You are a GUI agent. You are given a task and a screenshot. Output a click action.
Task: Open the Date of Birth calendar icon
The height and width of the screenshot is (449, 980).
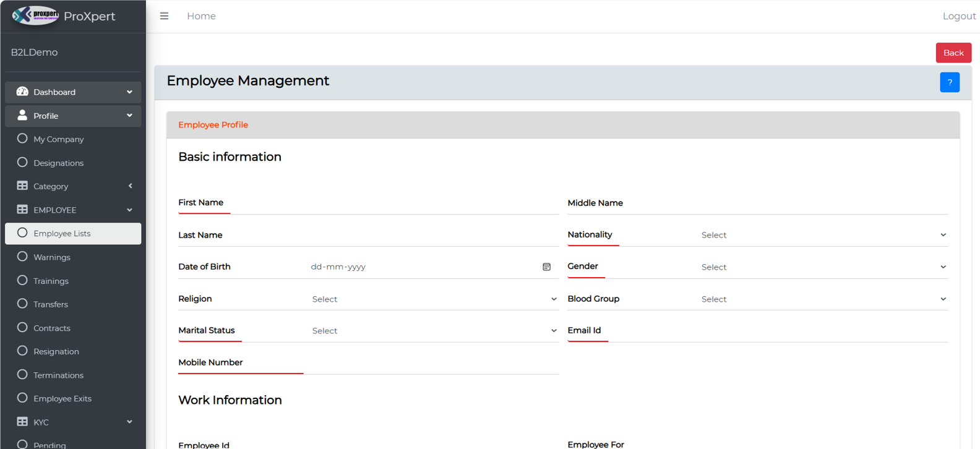(546, 267)
